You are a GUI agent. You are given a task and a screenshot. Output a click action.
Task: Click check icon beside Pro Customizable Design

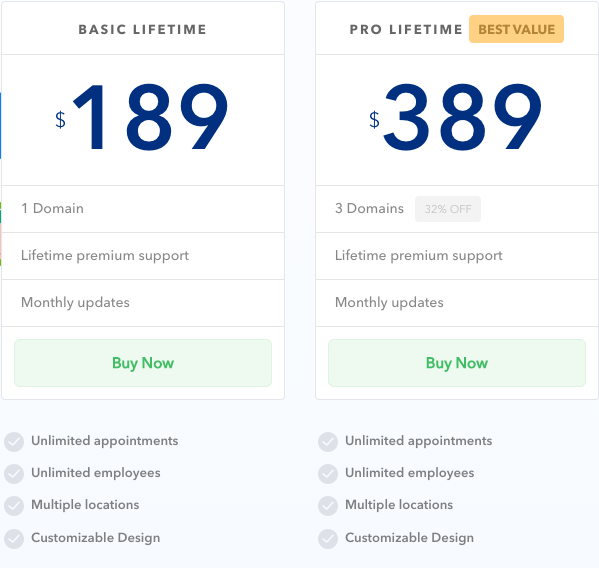tap(328, 539)
